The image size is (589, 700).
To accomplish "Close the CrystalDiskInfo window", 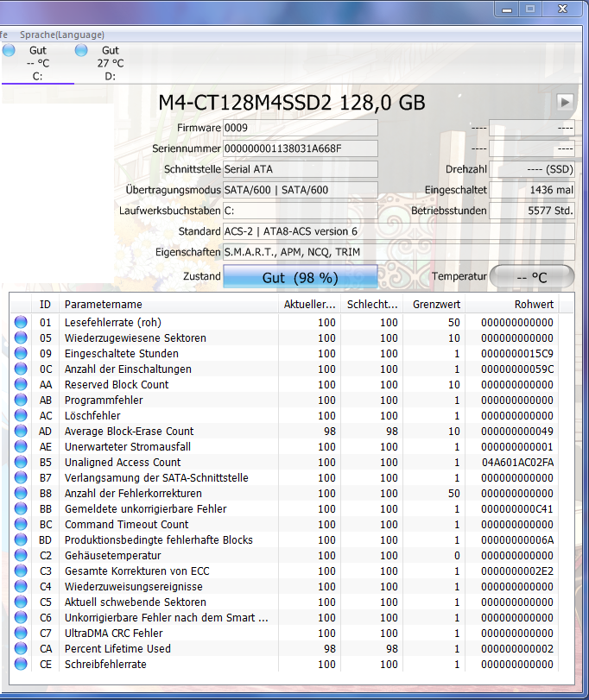I will [x=562, y=9].
